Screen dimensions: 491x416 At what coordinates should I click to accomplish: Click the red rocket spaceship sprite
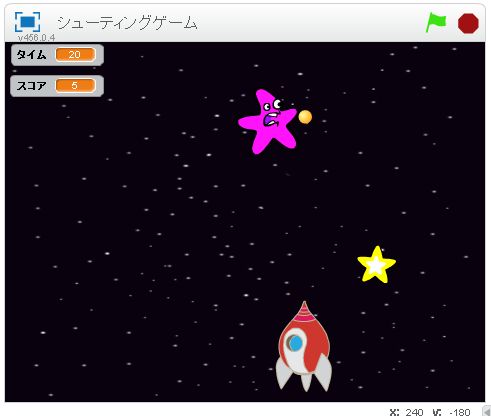tap(304, 347)
